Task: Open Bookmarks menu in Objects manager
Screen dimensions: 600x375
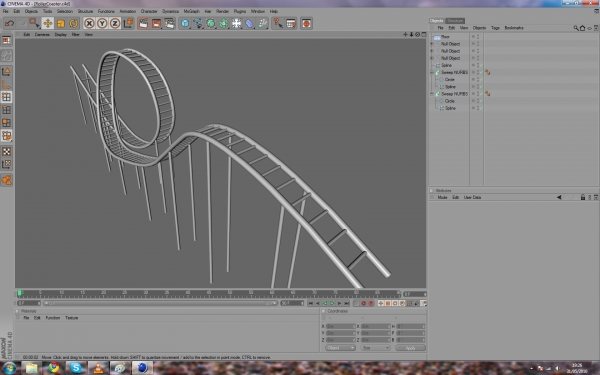Action: 514,28
